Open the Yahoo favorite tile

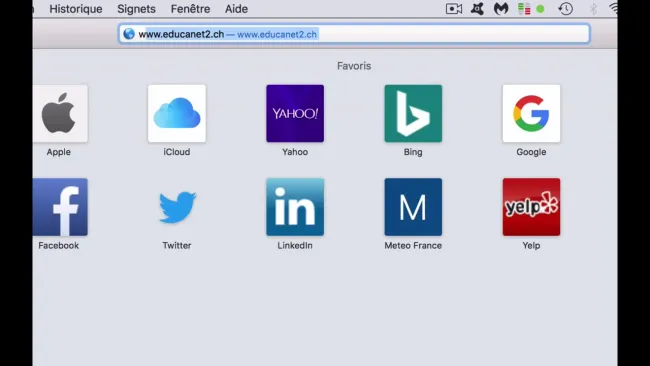point(295,114)
